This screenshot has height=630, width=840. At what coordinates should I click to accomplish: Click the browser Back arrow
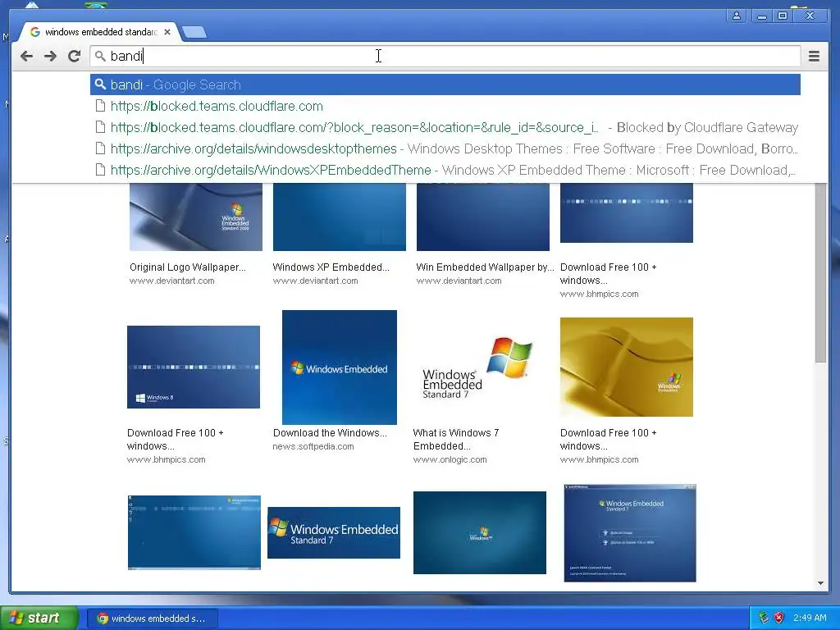coord(26,56)
